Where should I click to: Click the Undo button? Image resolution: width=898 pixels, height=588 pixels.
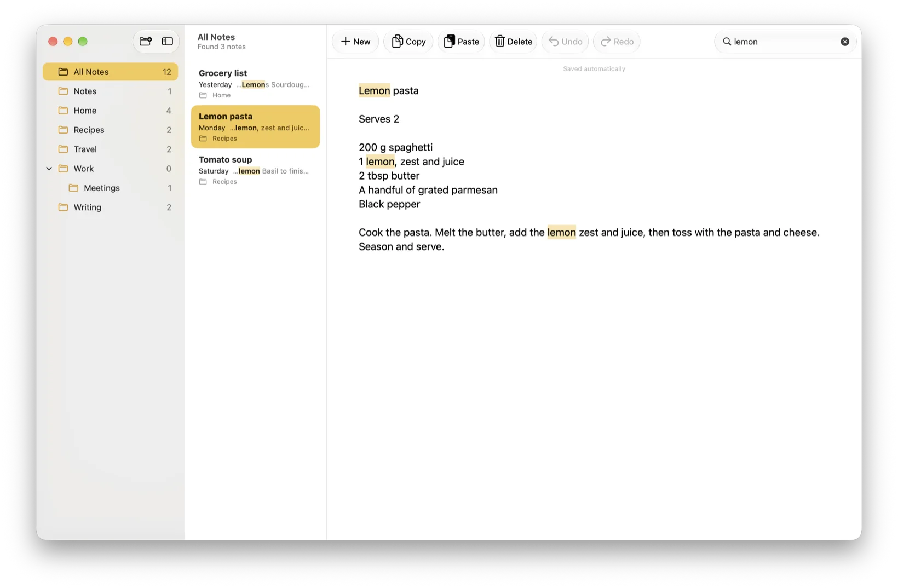point(565,42)
